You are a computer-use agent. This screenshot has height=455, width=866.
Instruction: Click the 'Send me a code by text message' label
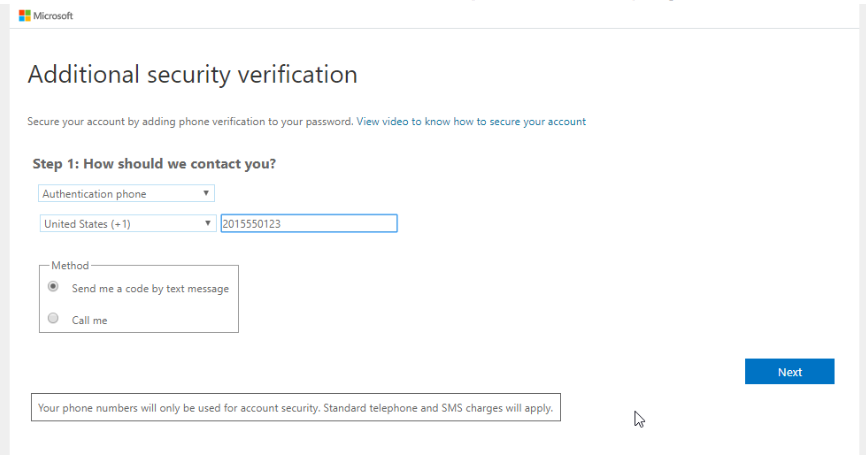(150, 289)
